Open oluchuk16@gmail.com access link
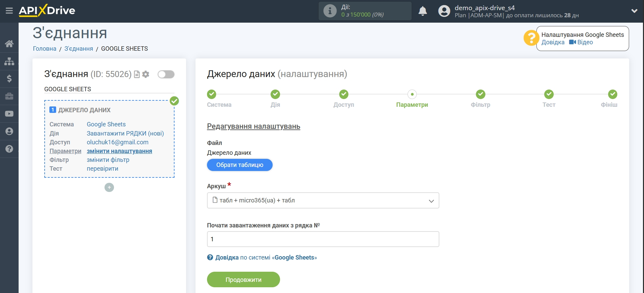 pyautogui.click(x=118, y=142)
